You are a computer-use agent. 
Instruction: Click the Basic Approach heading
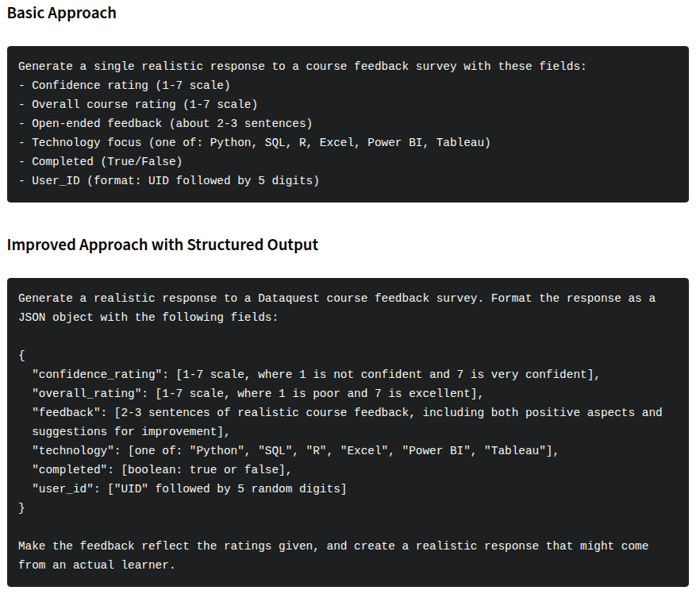click(x=62, y=13)
